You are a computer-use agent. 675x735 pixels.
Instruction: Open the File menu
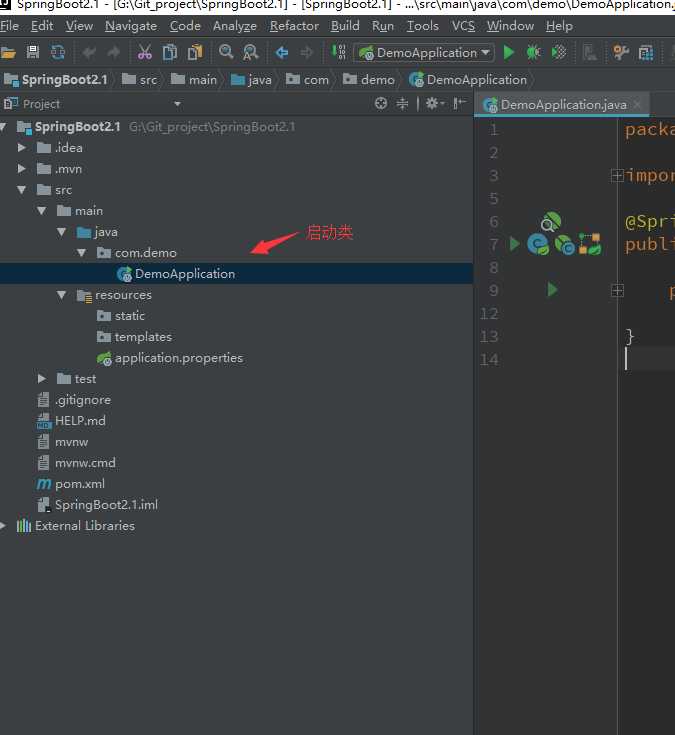click(9, 26)
